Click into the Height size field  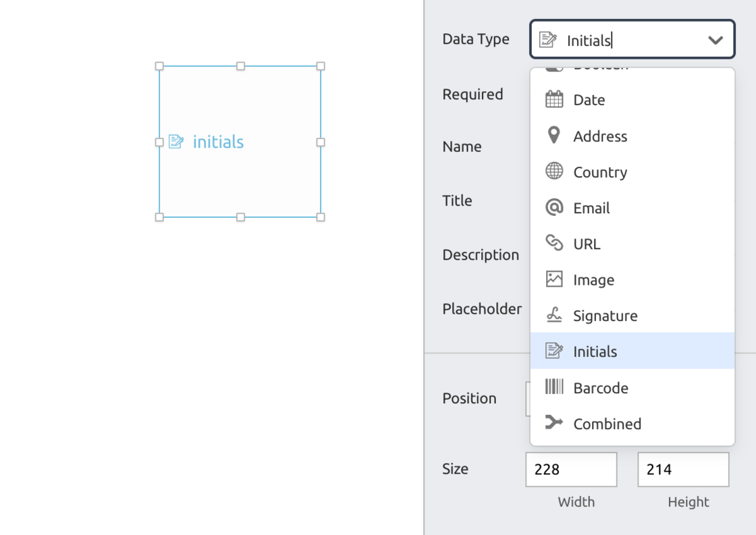[x=683, y=470]
